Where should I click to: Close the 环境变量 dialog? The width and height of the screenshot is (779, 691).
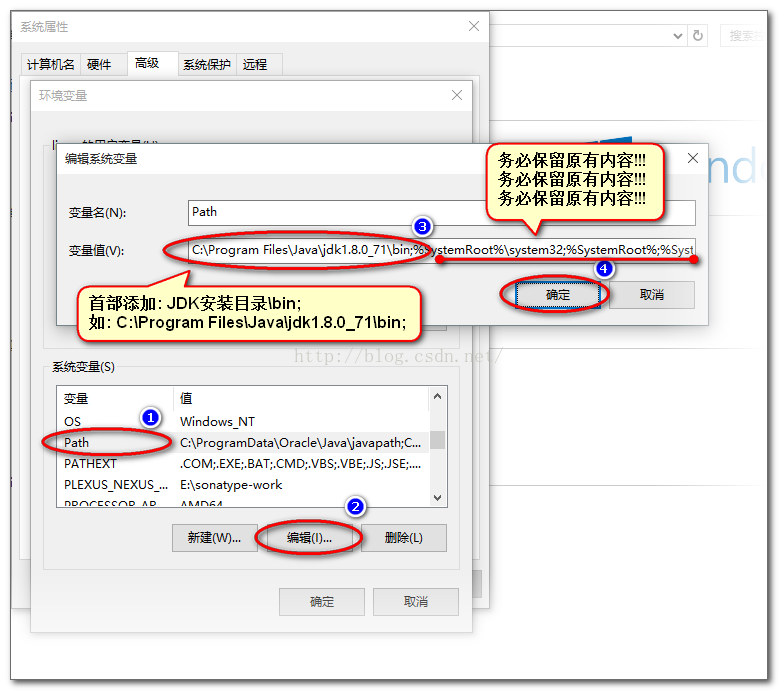click(x=457, y=95)
